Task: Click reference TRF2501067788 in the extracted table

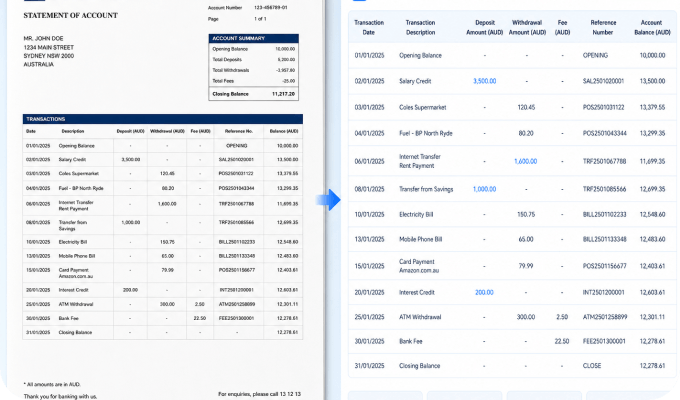Action: (604, 161)
